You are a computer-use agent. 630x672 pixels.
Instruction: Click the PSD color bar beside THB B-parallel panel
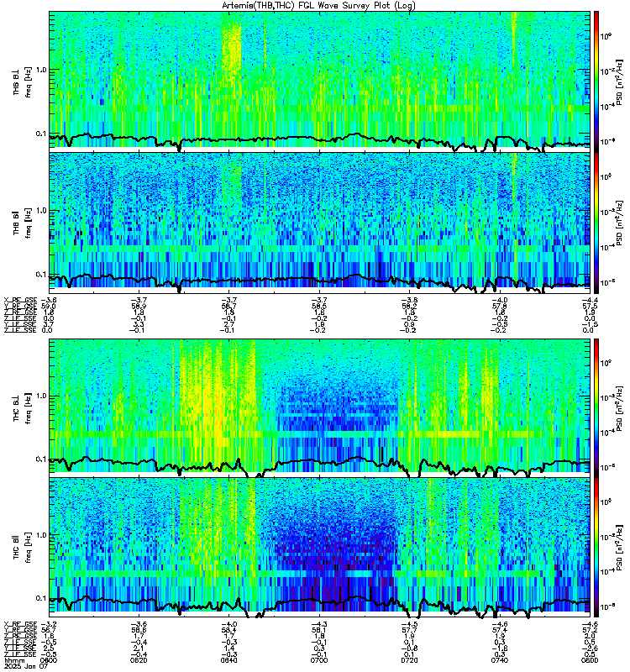596,223
